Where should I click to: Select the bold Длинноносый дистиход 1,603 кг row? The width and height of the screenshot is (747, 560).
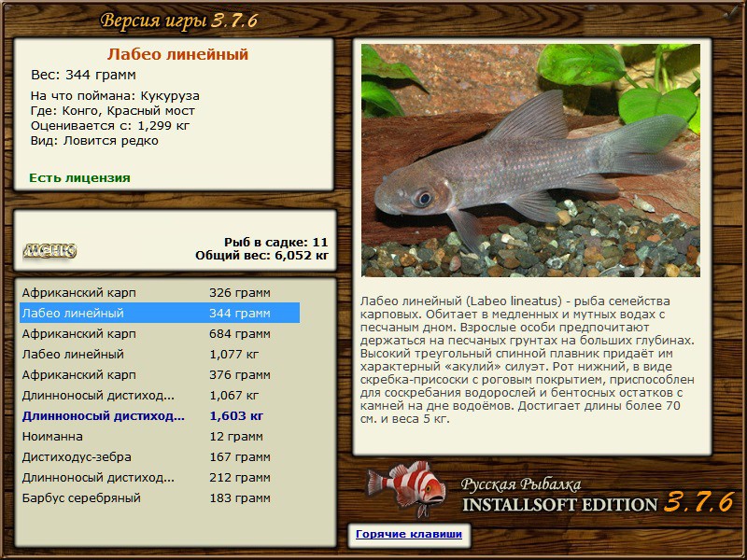coord(160,415)
